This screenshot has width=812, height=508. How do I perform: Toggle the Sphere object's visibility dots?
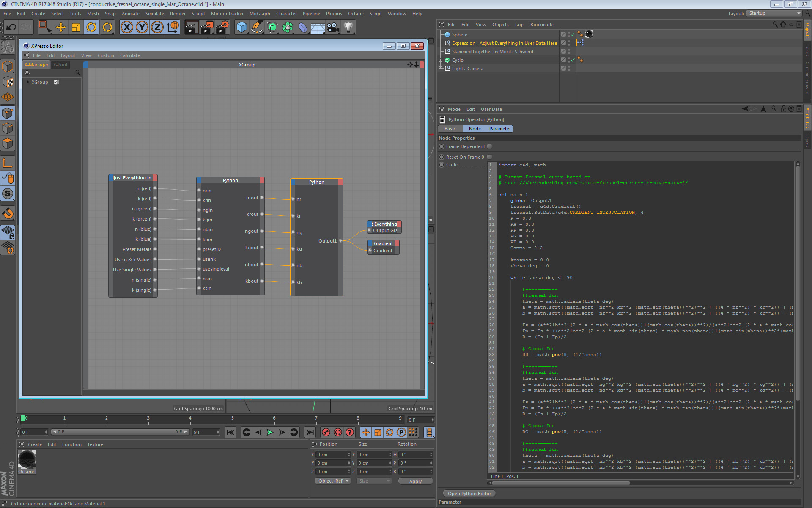point(569,35)
